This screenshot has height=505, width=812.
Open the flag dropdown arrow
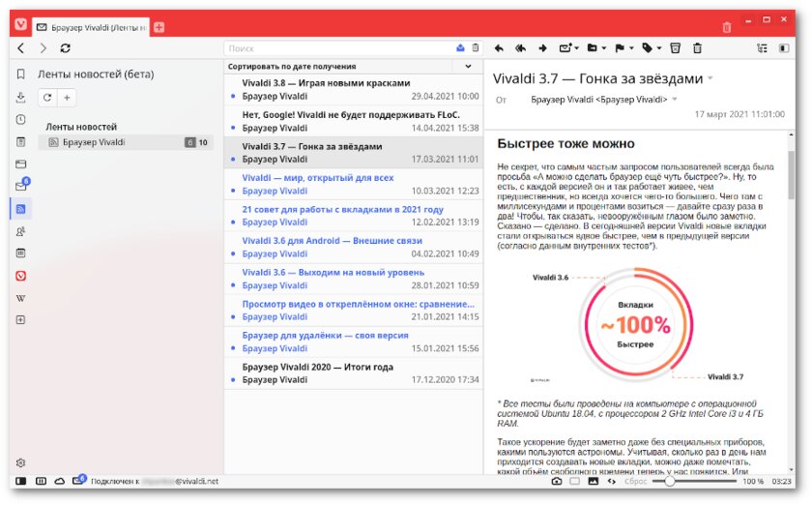(631, 48)
